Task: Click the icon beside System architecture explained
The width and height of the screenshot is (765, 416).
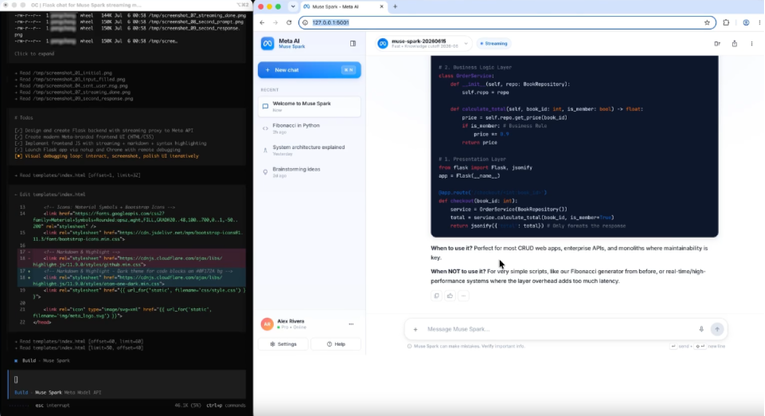Action: (265, 151)
